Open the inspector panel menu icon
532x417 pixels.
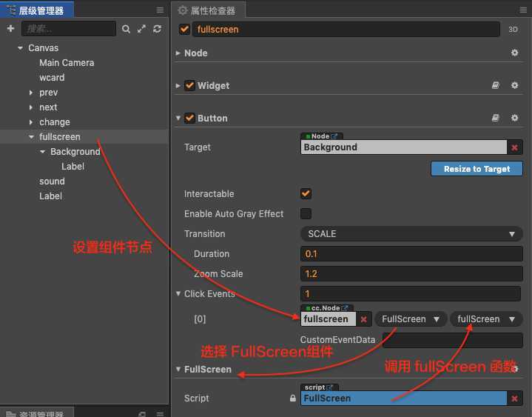point(523,10)
